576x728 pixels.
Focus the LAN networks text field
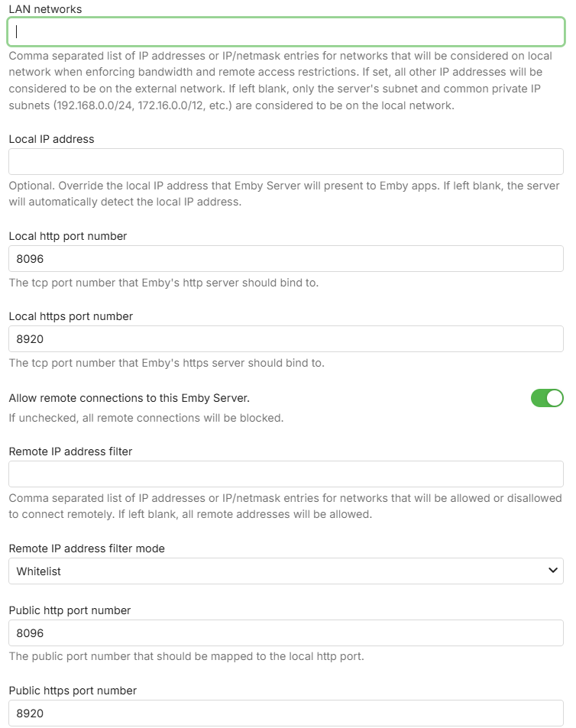(x=286, y=32)
